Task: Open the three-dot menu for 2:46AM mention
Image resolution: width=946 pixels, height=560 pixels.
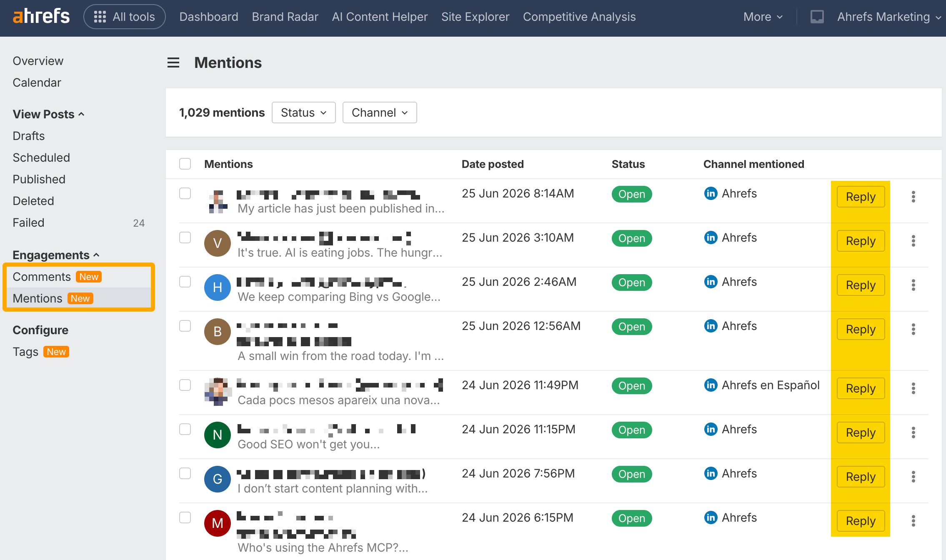Action: coord(913,285)
